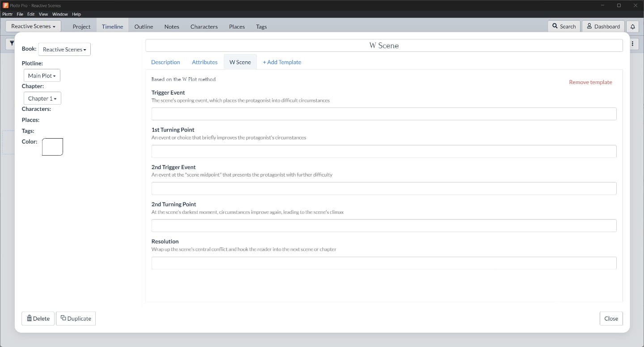Switch to the Description tab

165,62
